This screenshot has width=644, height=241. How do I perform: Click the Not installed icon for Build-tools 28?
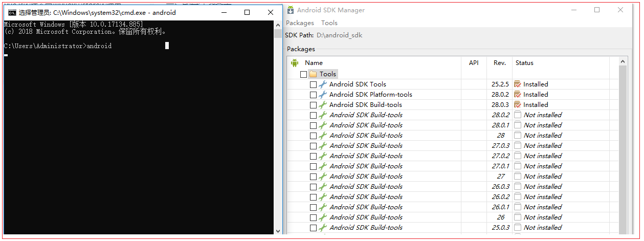tap(518, 136)
